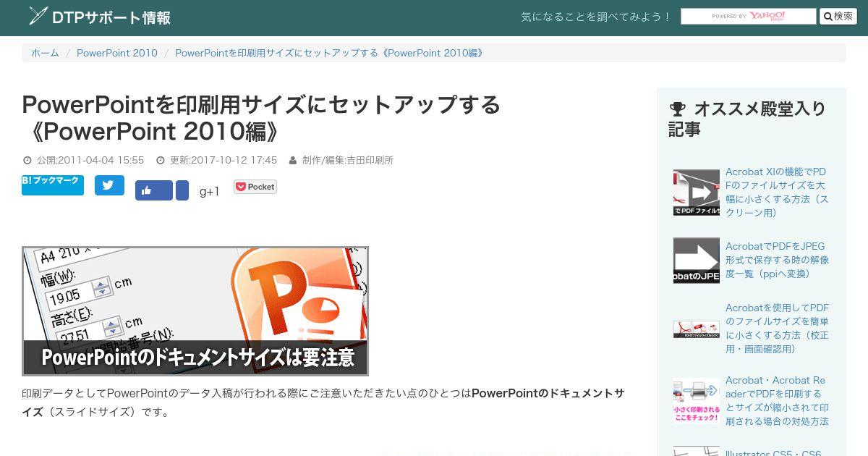Viewport: 868px width, 456px height.
Task: Click the 公開 date clock icon
Action: [x=27, y=160]
